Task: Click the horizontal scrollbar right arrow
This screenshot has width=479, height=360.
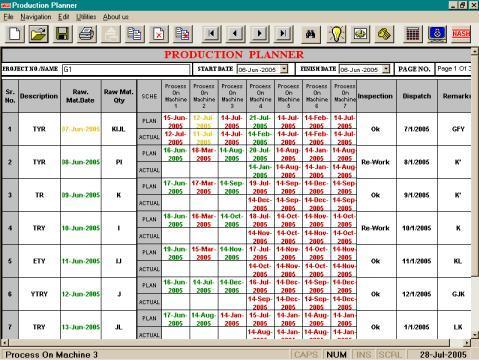Action: [467, 343]
